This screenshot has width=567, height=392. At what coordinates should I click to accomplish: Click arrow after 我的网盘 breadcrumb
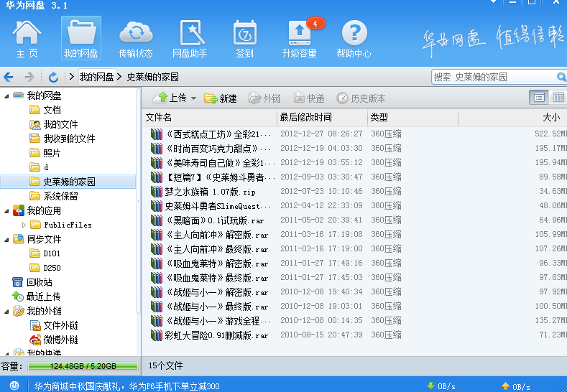[x=119, y=77]
